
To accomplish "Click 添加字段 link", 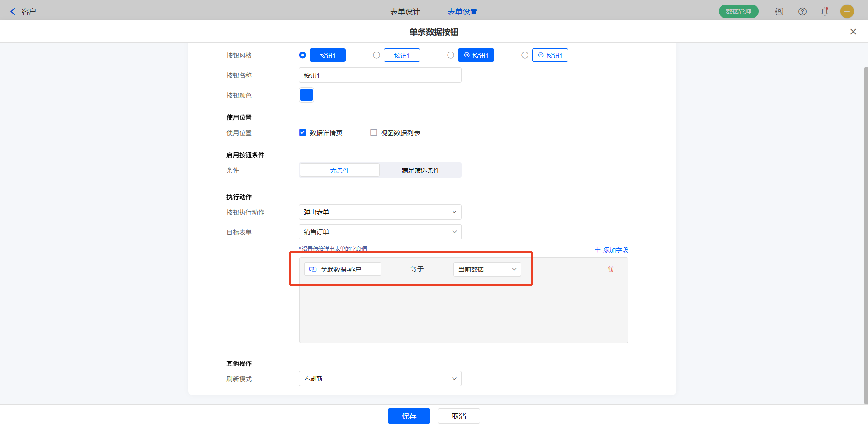I will pos(612,250).
